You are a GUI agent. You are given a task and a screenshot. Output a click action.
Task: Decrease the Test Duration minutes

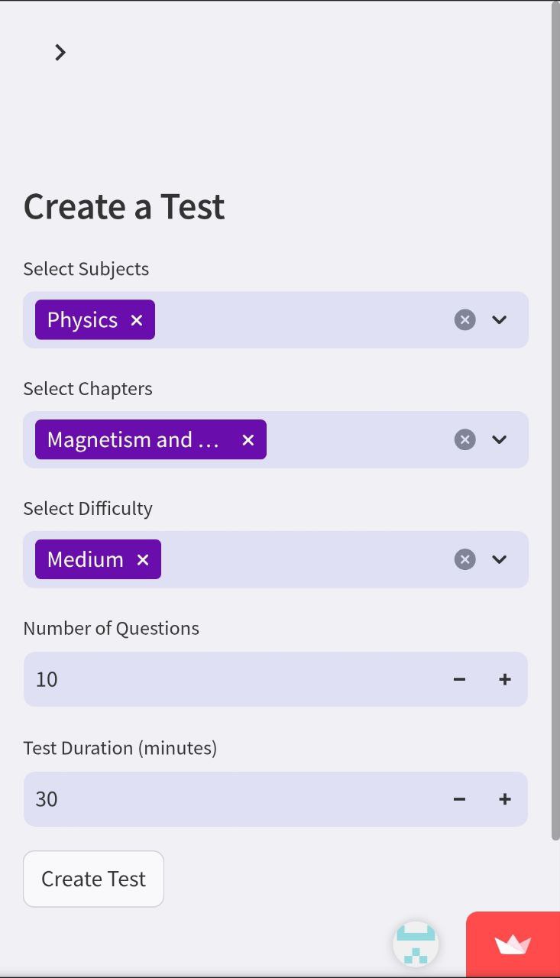(x=459, y=799)
